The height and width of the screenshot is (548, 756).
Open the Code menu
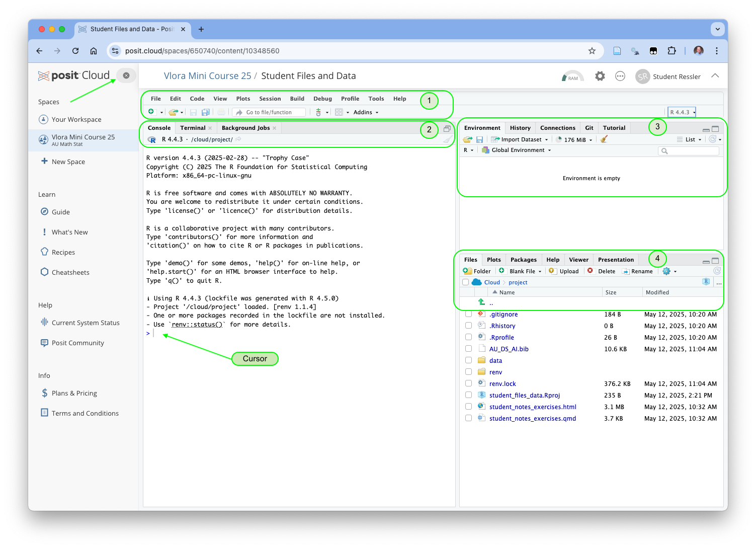pyautogui.click(x=197, y=99)
